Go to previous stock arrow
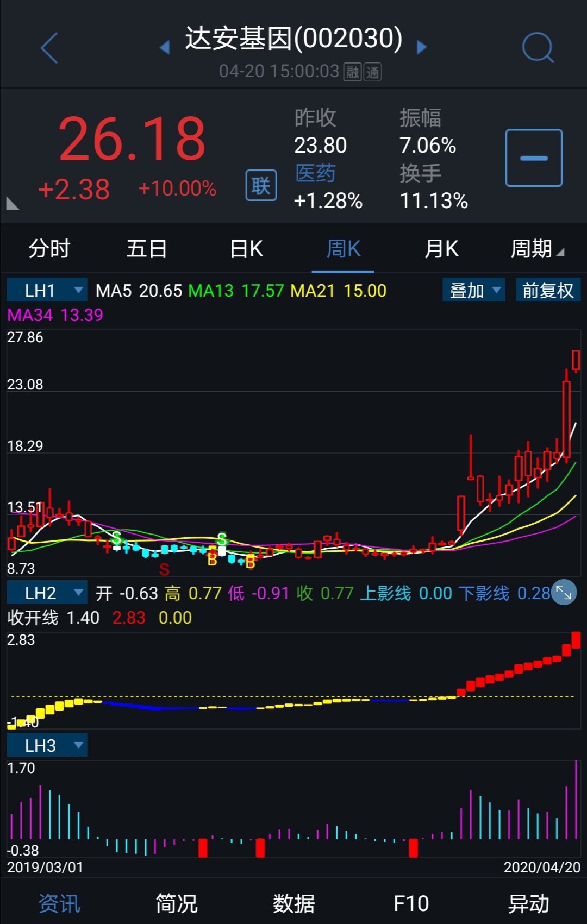 pyautogui.click(x=165, y=47)
